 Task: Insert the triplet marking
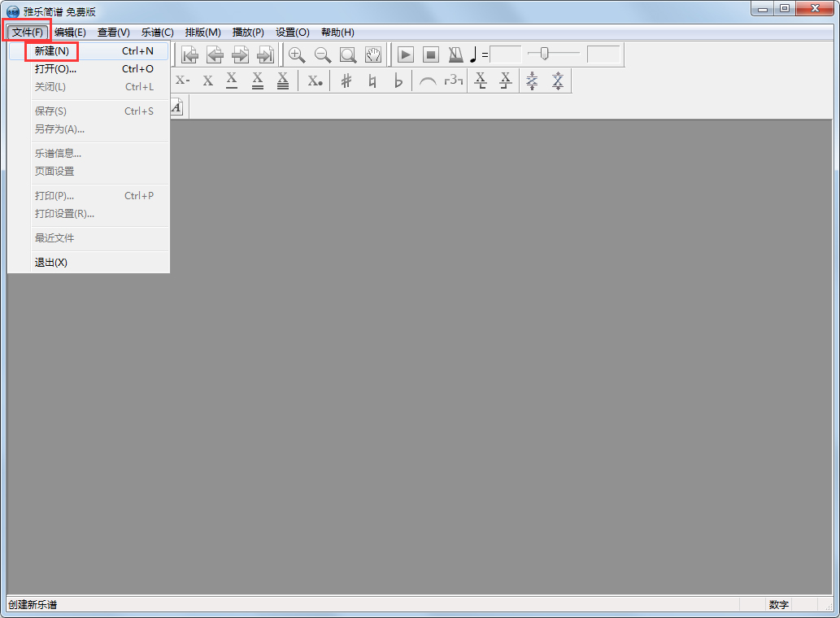coord(454,81)
